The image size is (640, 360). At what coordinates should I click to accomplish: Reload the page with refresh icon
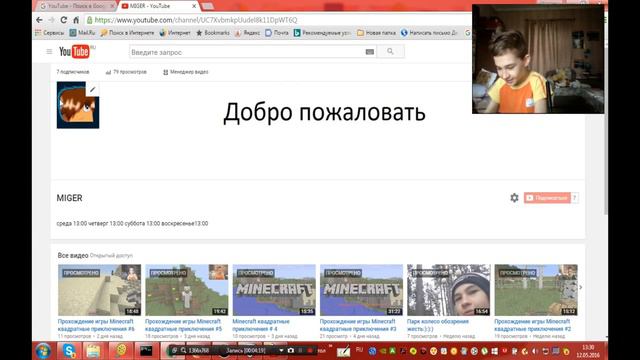(x=64, y=20)
